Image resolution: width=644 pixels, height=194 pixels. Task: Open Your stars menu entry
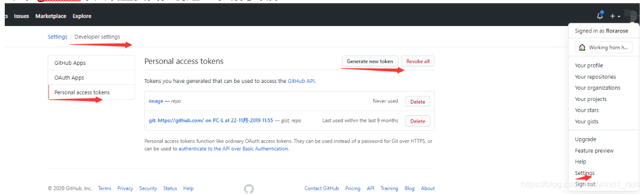coord(587,110)
